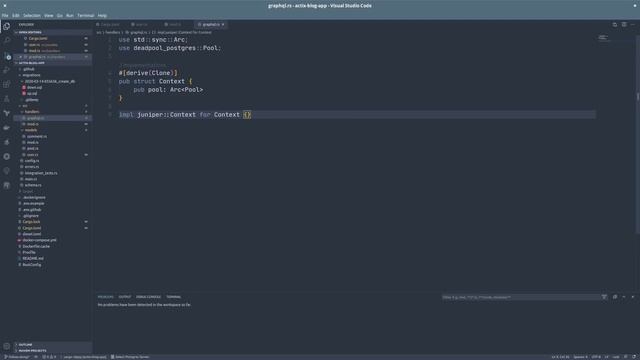The width and height of the screenshot is (640, 360).
Task: Open the File menu
Action: pyautogui.click(x=5, y=16)
